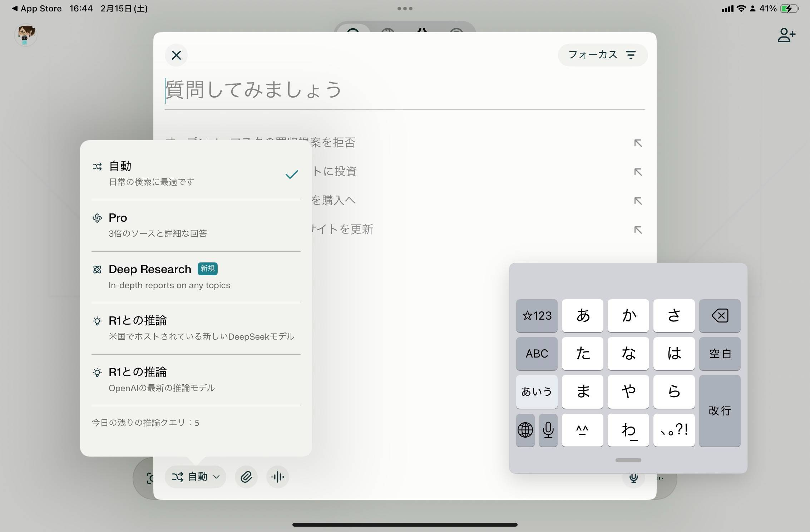Image resolution: width=810 pixels, height=532 pixels.
Task: Grab the floating keyboard handle bar
Action: tap(628, 460)
